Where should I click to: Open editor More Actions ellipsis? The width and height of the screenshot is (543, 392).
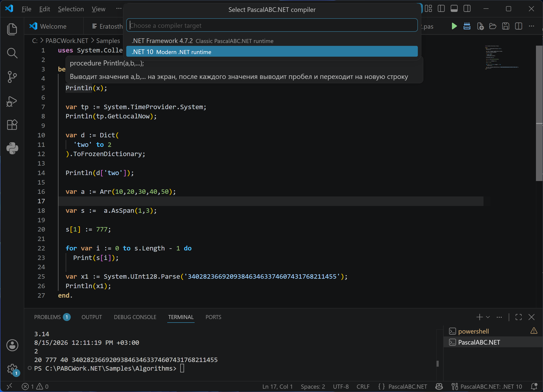532,26
